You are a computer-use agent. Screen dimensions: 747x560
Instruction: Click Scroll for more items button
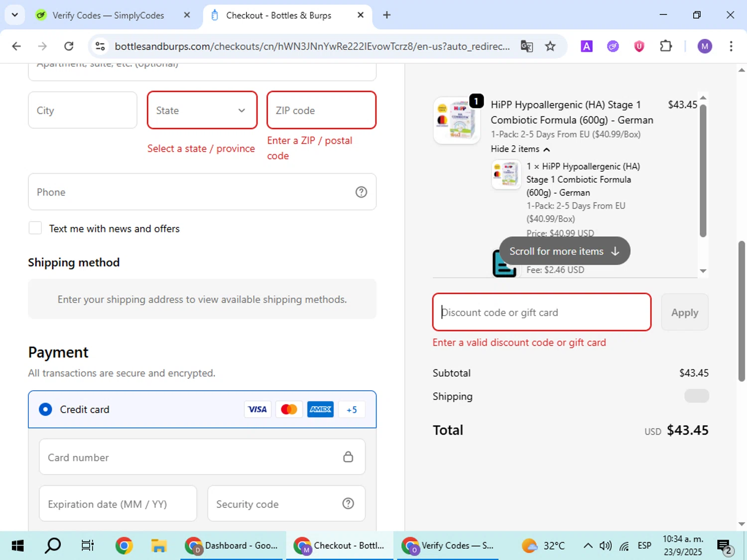[x=564, y=251]
